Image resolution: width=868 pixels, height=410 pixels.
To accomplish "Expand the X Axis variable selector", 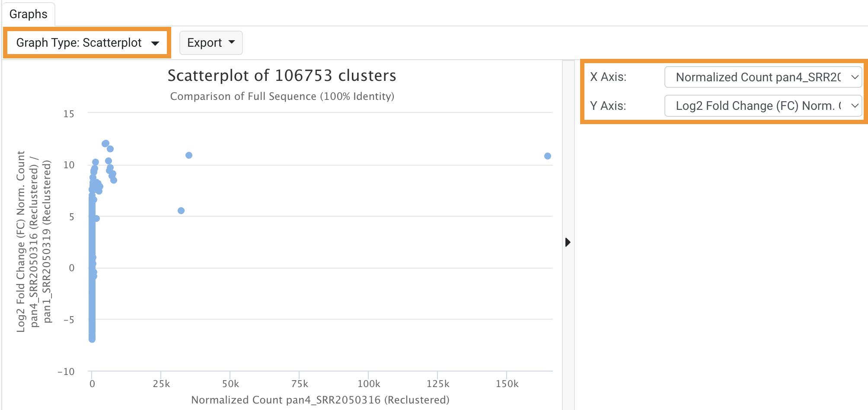I will coord(763,77).
